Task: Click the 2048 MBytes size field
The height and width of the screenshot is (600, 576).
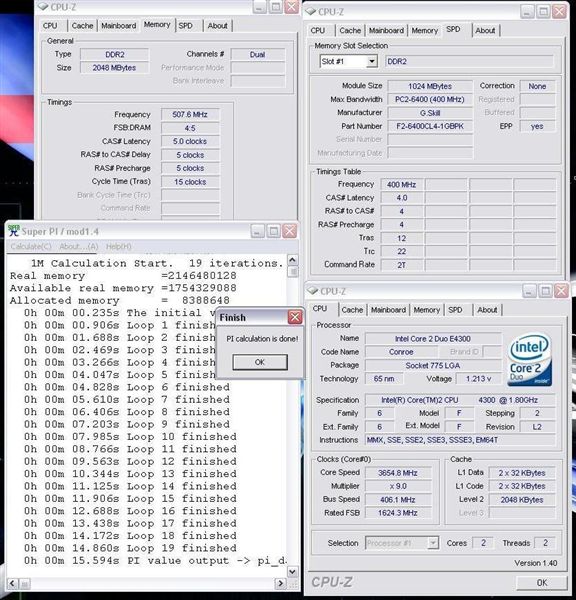Action: tap(114, 68)
